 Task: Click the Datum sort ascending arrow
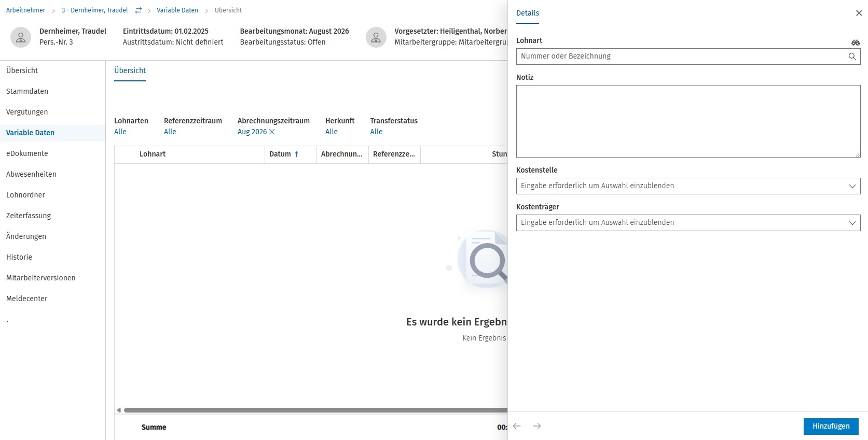297,154
